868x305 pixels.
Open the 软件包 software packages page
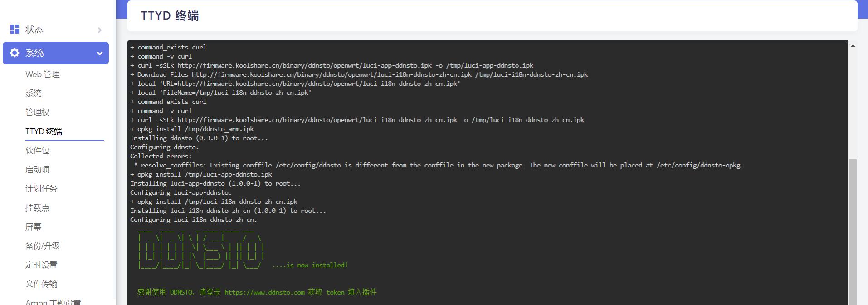point(37,151)
